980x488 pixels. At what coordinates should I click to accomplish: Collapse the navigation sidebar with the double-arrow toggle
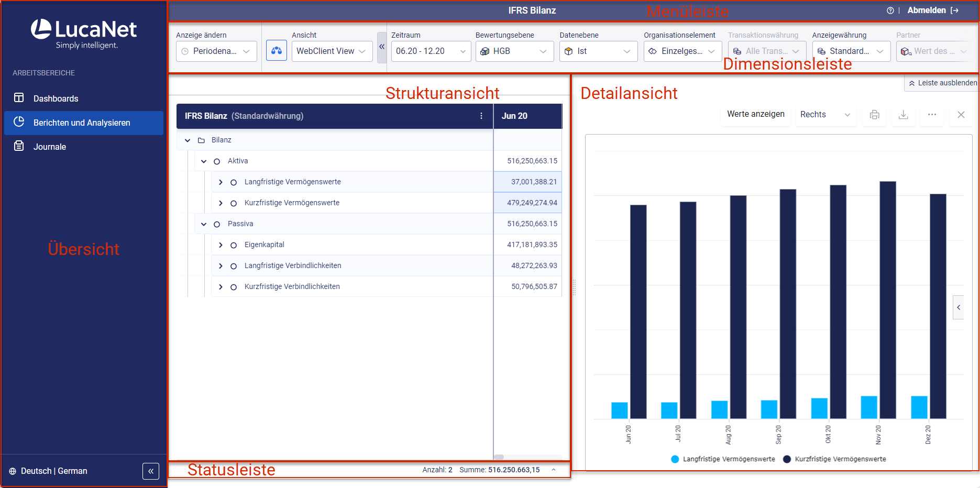[151, 471]
